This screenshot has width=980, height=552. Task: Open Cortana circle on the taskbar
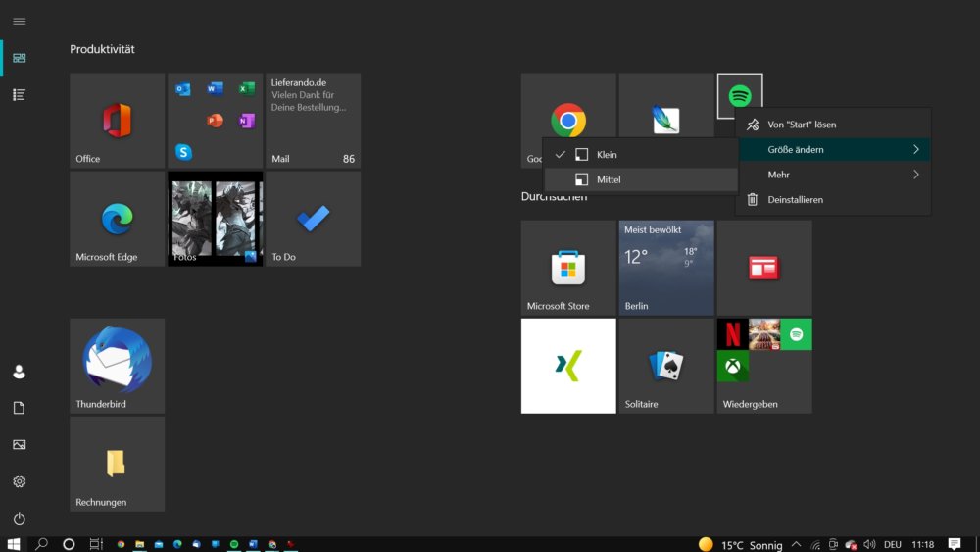pos(69,544)
